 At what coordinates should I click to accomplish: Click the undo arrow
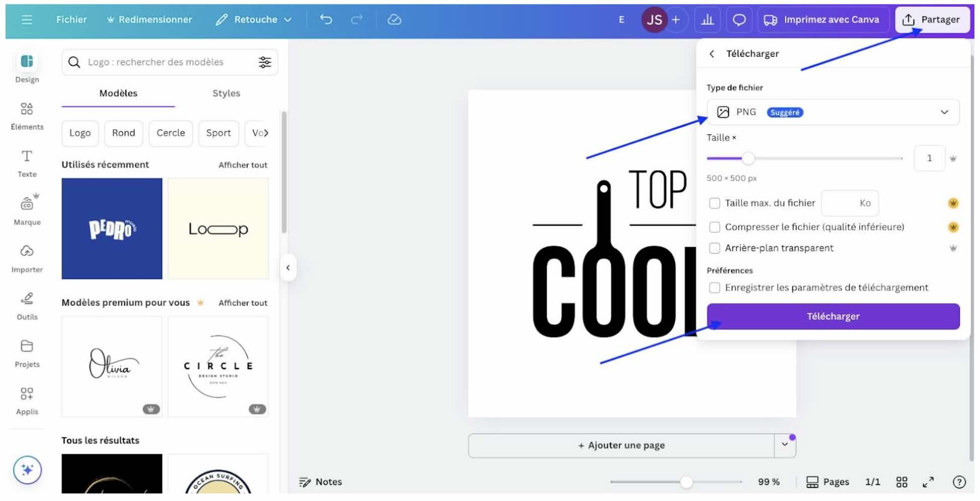pos(326,20)
